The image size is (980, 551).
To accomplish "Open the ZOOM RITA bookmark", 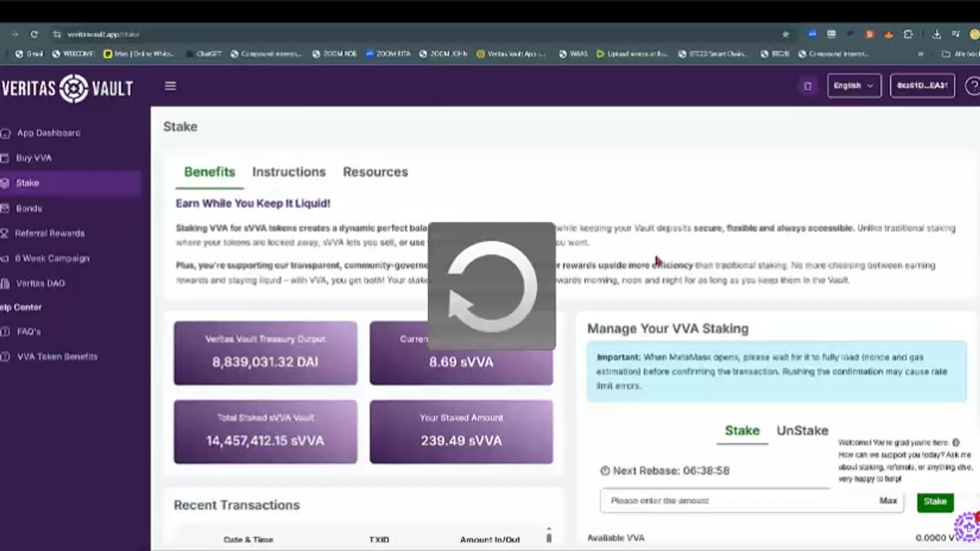I will pyautogui.click(x=388, y=54).
